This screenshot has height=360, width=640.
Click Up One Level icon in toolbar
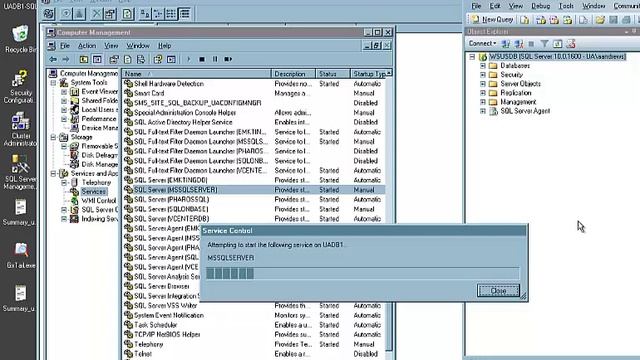click(83, 59)
